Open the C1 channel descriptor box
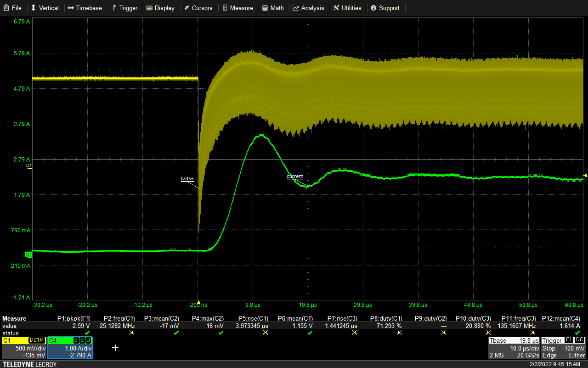The image size is (588, 368). pyautogui.click(x=23, y=348)
